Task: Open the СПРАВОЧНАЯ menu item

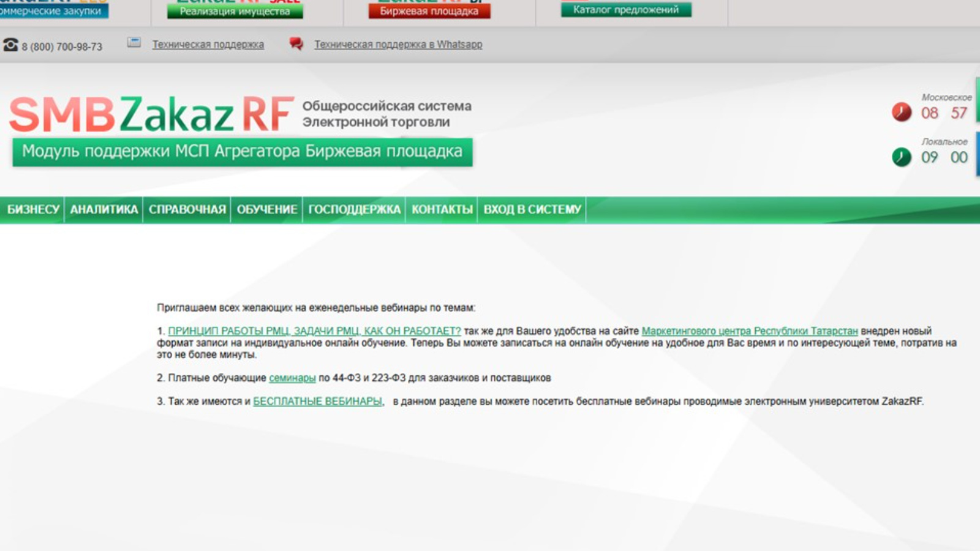Action: pyautogui.click(x=187, y=209)
